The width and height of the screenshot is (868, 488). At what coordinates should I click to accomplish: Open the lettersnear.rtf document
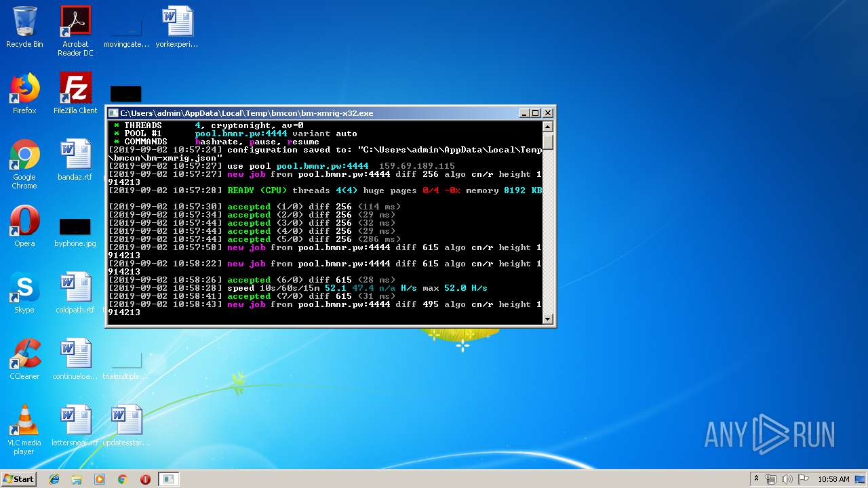(75, 426)
